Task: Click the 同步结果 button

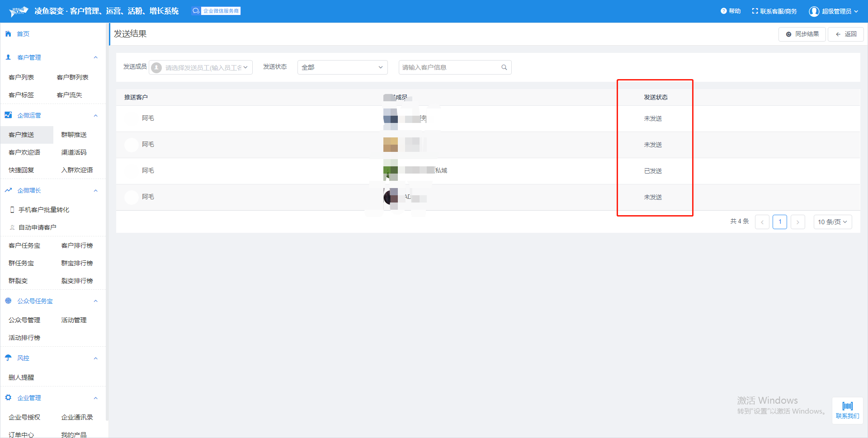Action: [802, 34]
